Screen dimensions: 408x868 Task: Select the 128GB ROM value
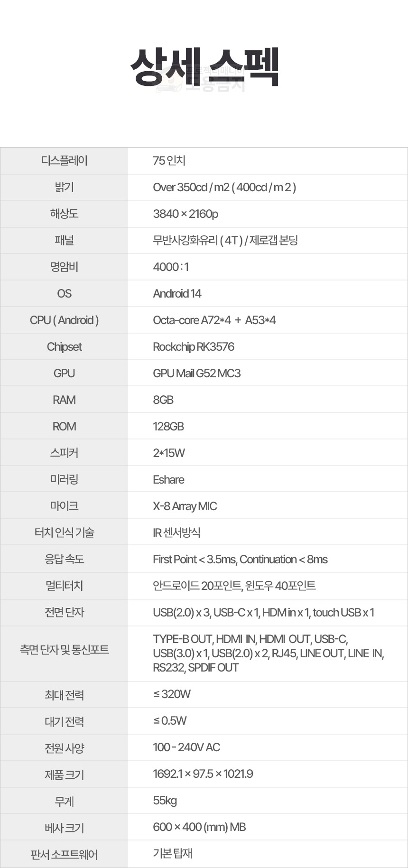[x=168, y=427]
